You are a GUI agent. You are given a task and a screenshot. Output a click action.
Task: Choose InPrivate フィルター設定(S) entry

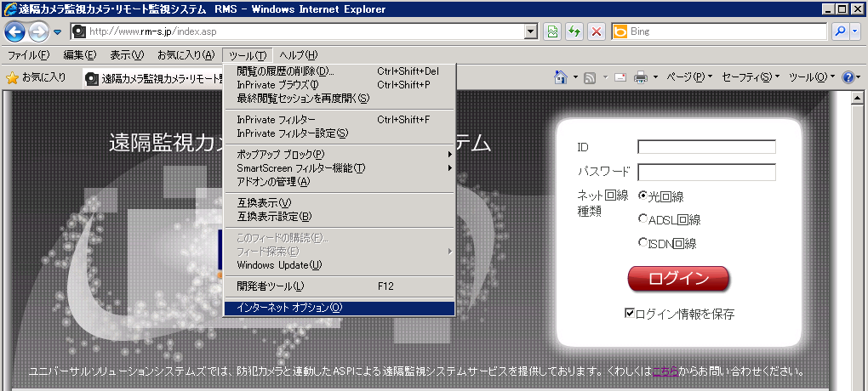[x=339, y=133]
